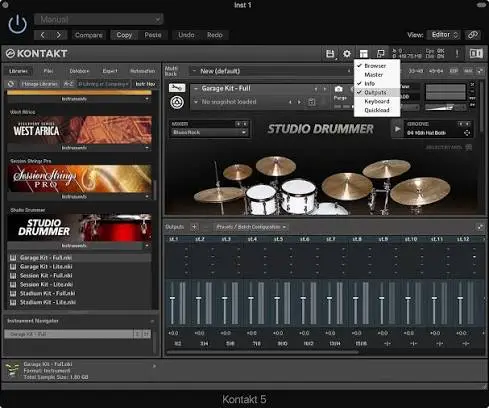489x408 pixels.
Task: Switch to Automation browser tab
Action: pos(142,71)
